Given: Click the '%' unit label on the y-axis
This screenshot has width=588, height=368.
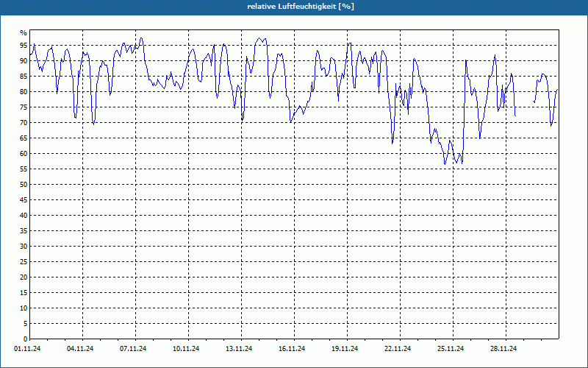Looking at the screenshot, I should coord(24,33).
